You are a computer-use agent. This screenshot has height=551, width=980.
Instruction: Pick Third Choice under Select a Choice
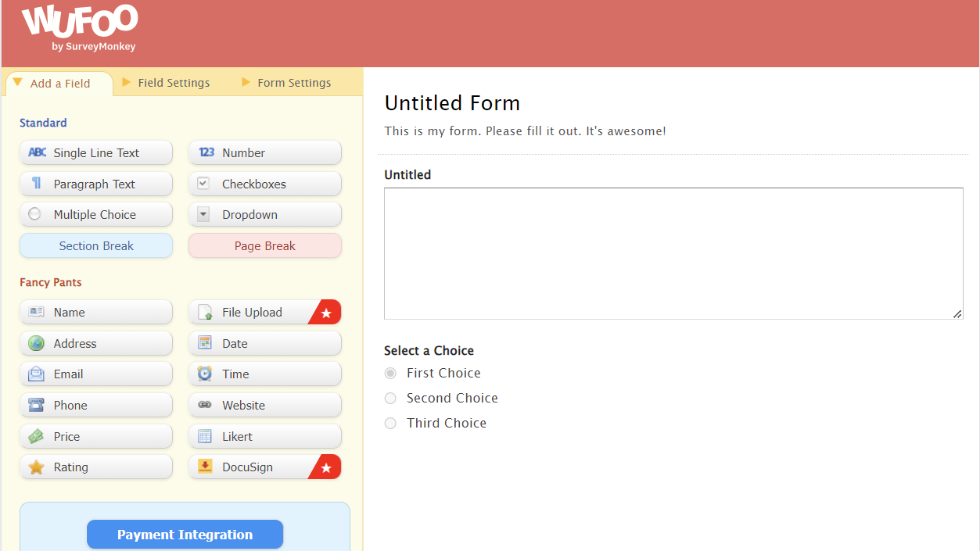pyautogui.click(x=390, y=423)
